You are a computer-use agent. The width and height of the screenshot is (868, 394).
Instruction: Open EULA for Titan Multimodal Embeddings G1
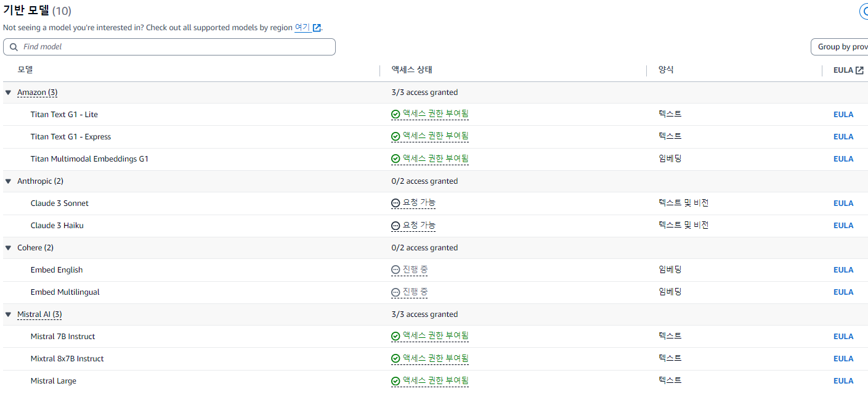pyautogui.click(x=843, y=159)
